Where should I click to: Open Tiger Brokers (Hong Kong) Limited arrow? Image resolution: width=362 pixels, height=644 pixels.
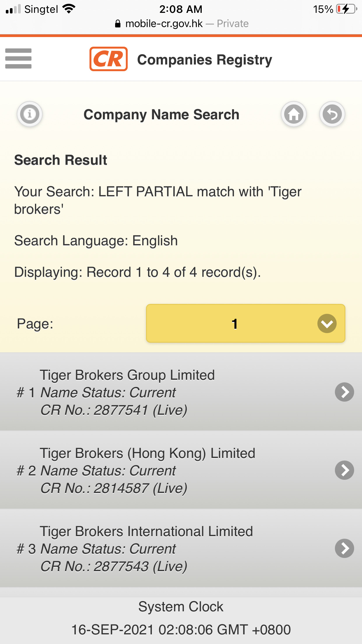tap(344, 470)
